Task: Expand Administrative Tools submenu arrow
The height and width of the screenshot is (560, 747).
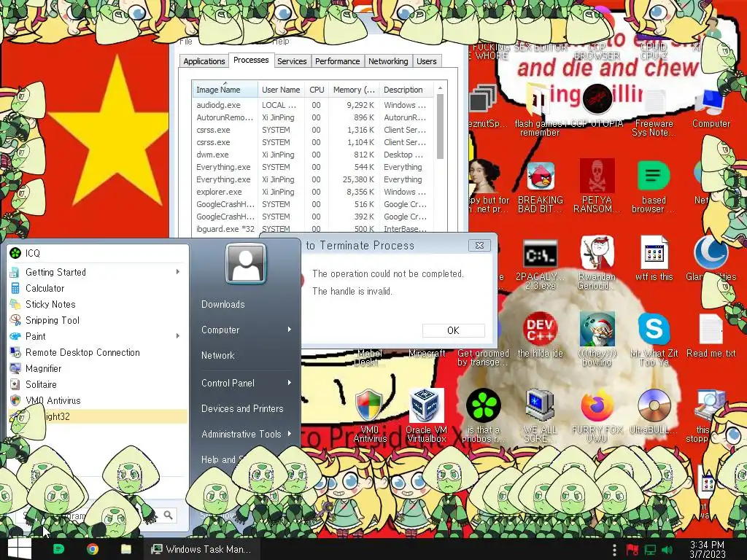Action: pyautogui.click(x=290, y=434)
